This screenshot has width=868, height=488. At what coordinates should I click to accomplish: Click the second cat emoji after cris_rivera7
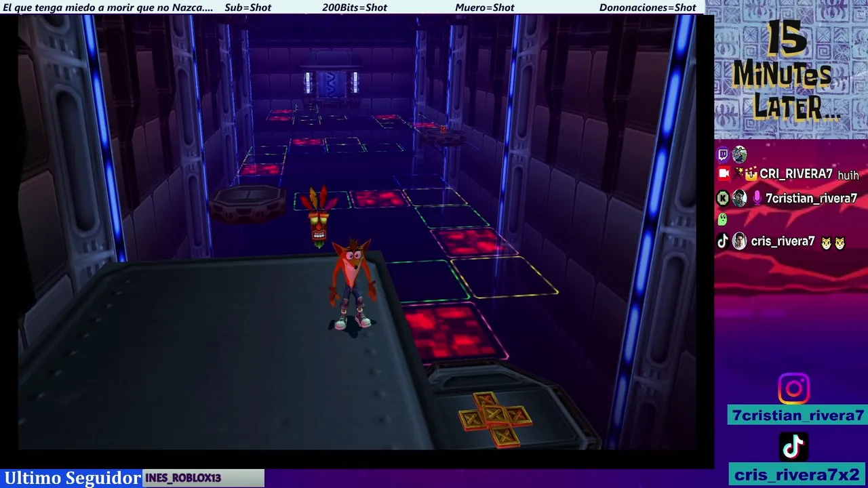click(840, 243)
